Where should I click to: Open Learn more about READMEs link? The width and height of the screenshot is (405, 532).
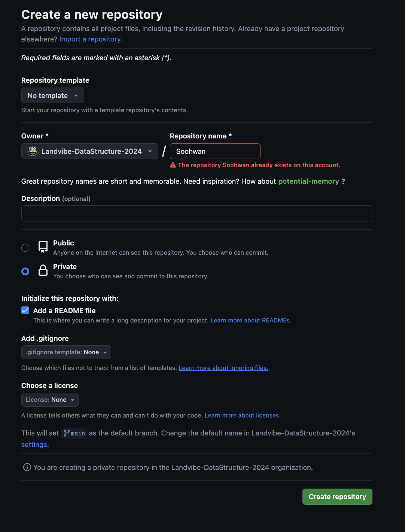click(x=251, y=320)
